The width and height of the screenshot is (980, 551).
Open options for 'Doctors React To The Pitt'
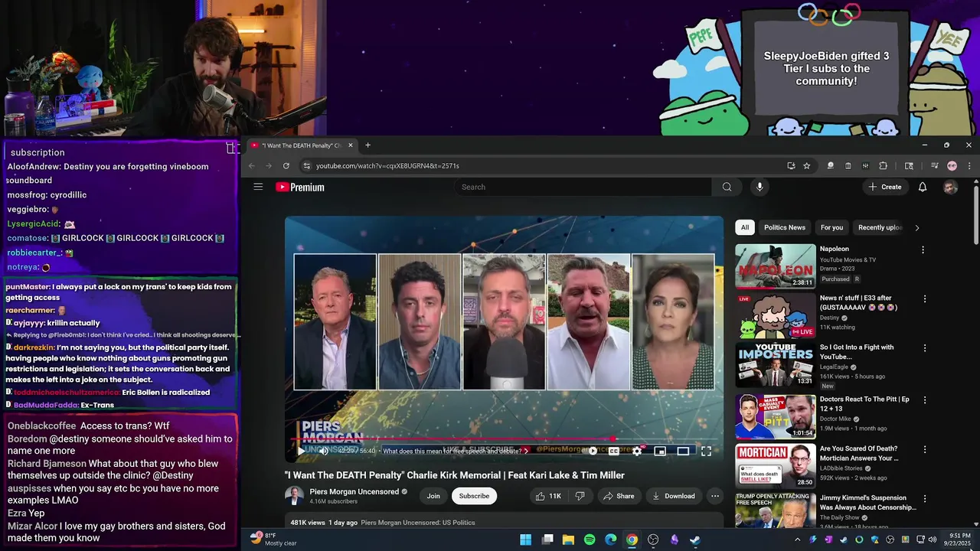point(925,400)
